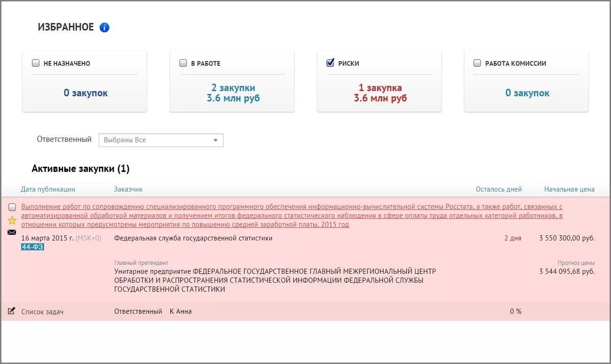The width and height of the screenshot is (611, 364).
Task: Sort by Заказчик column header
Action: click(128, 189)
